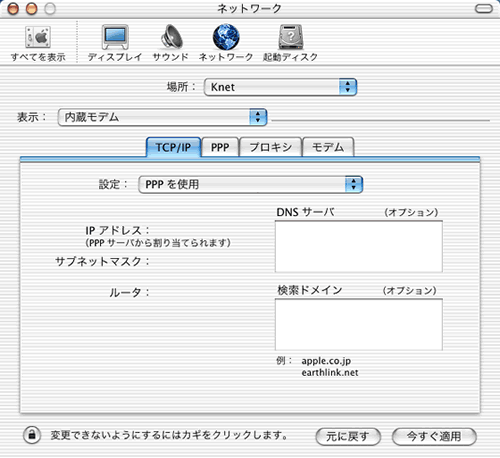
Task: Open the すべてを表示 (Show All) icon
Action: coord(38,37)
